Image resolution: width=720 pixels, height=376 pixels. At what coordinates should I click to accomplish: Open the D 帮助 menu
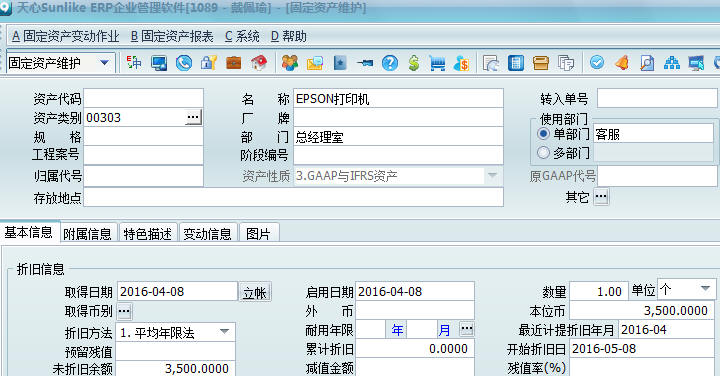pos(289,36)
